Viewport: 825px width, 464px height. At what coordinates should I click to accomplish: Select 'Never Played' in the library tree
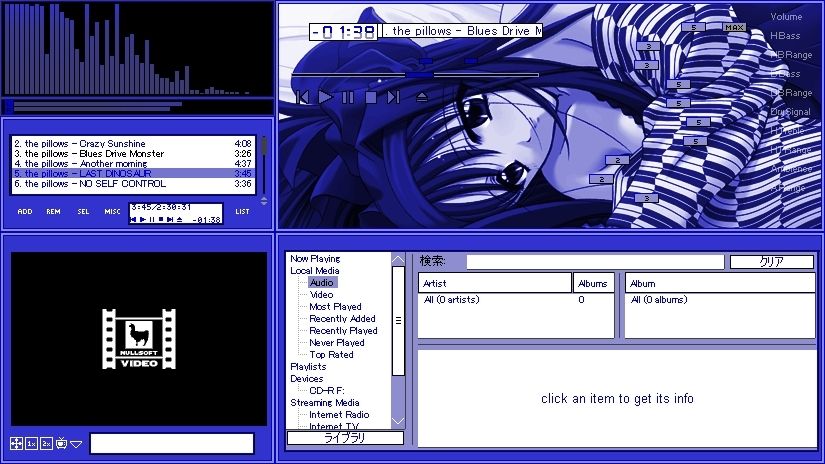coord(337,343)
